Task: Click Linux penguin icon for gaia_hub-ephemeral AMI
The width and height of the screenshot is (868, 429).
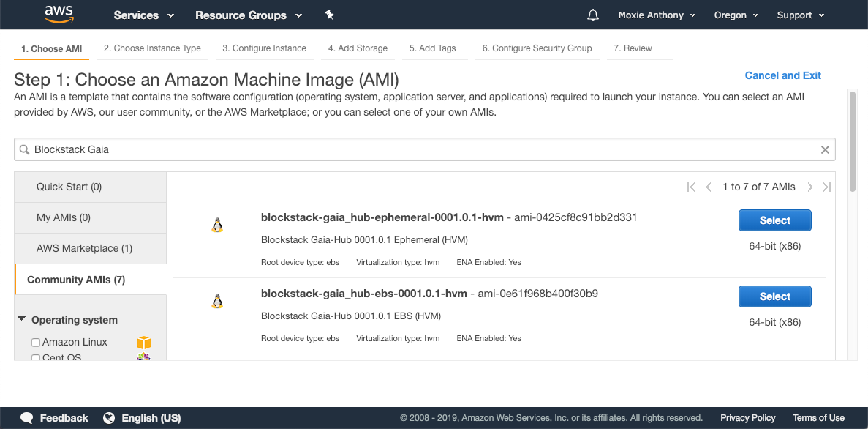Action: 217,225
